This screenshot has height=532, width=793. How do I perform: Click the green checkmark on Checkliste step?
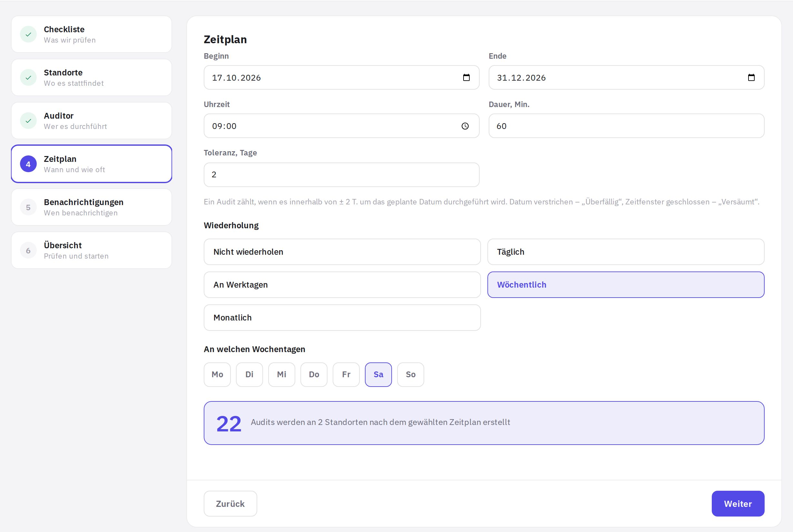pos(28,34)
